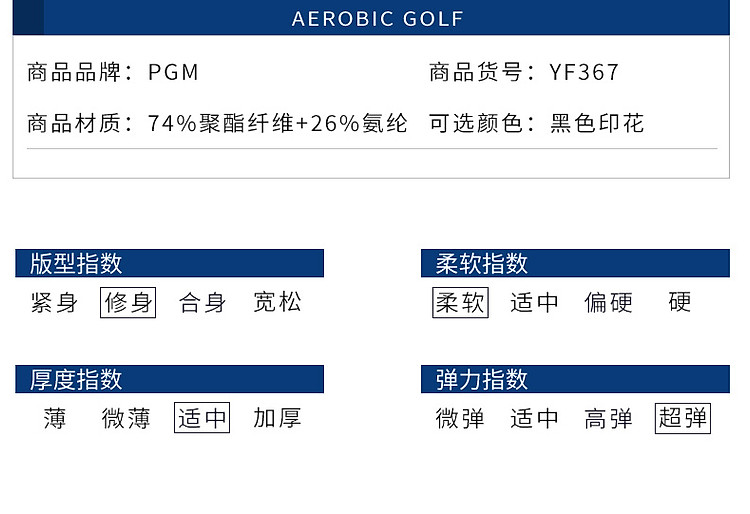Select the boxed 柔软 softness option
Screen dimensions: 750x514
[x=460, y=303]
